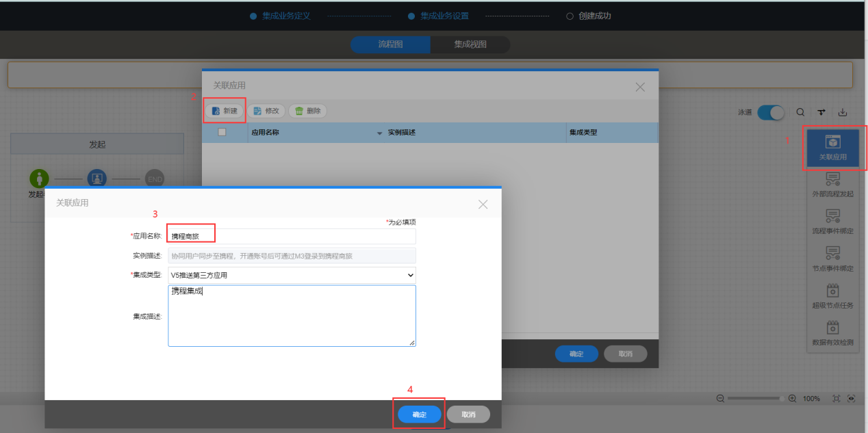
Task: Click the layout direction icon in canvas toolbar
Action: [x=821, y=112]
